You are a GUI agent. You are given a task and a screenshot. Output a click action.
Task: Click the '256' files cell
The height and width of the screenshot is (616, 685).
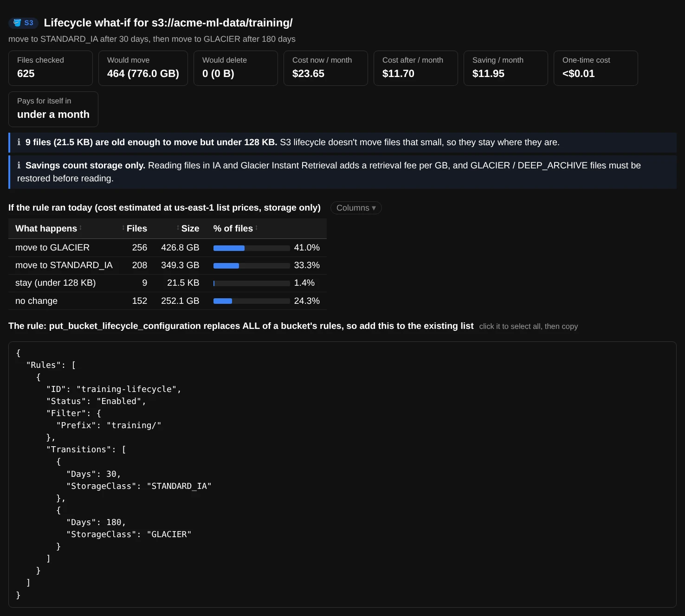[x=140, y=248]
